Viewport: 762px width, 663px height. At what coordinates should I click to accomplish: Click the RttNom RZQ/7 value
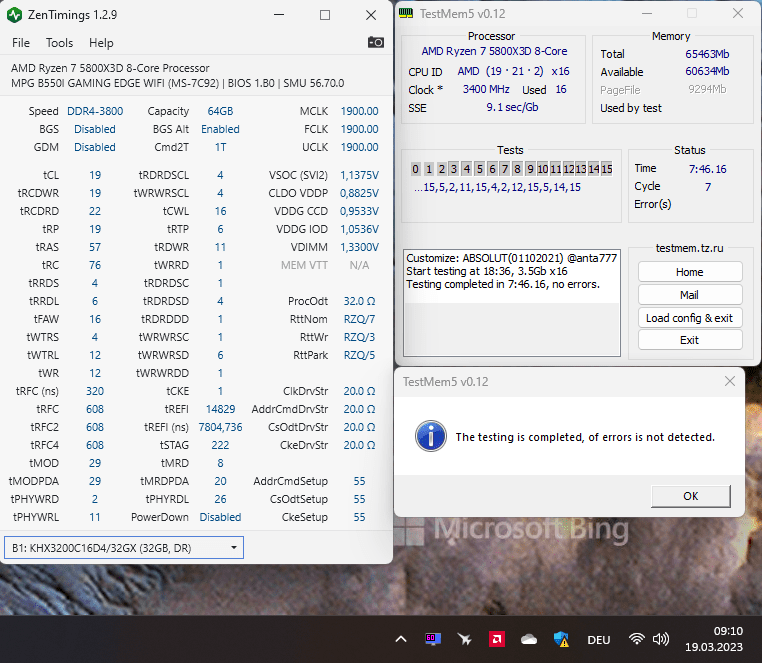(x=359, y=319)
